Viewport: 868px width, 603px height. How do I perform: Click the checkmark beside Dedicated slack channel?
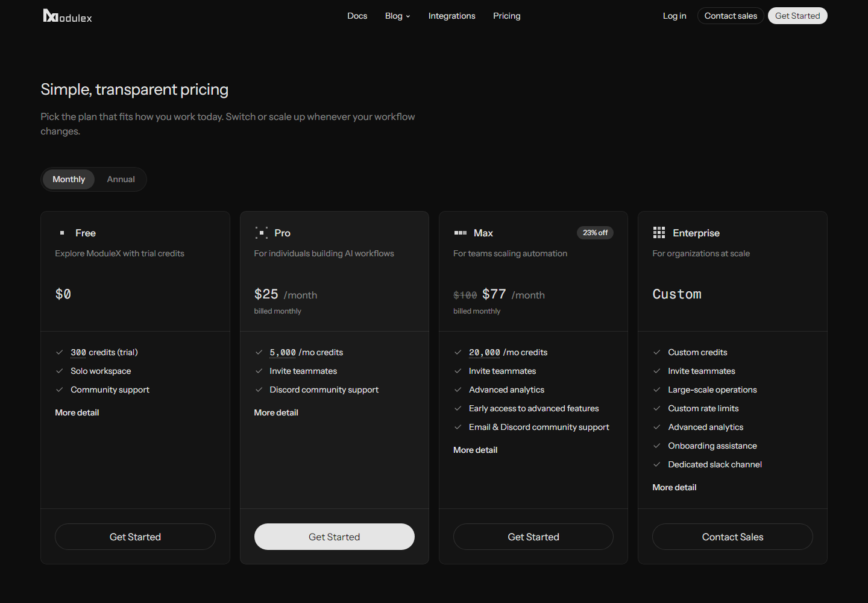pyautogui.click(x=657, y=464)
